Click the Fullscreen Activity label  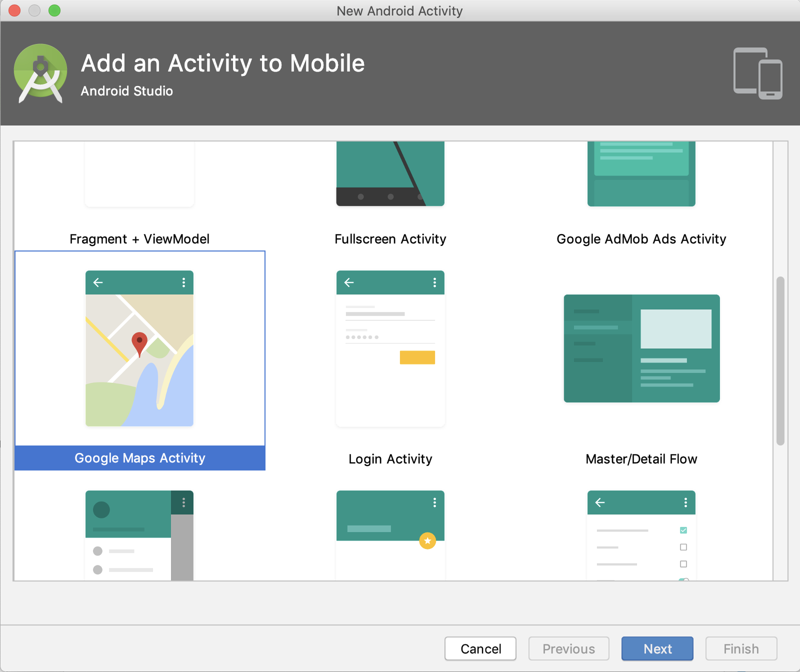coord(390,239)
